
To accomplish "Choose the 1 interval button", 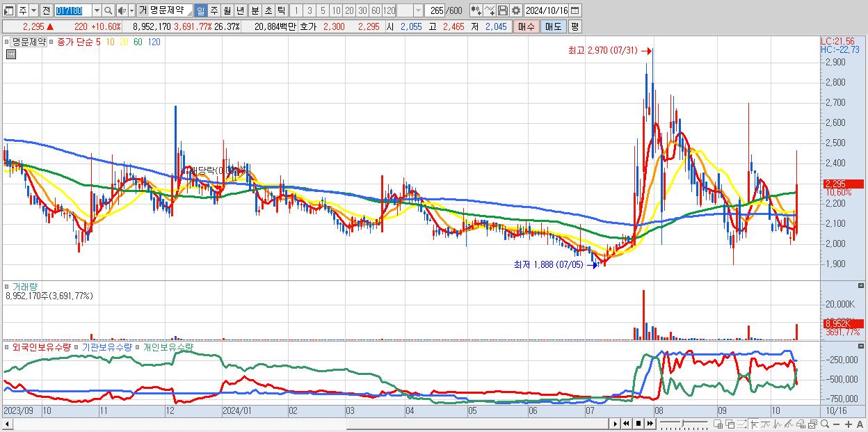I will click(296, 10).
